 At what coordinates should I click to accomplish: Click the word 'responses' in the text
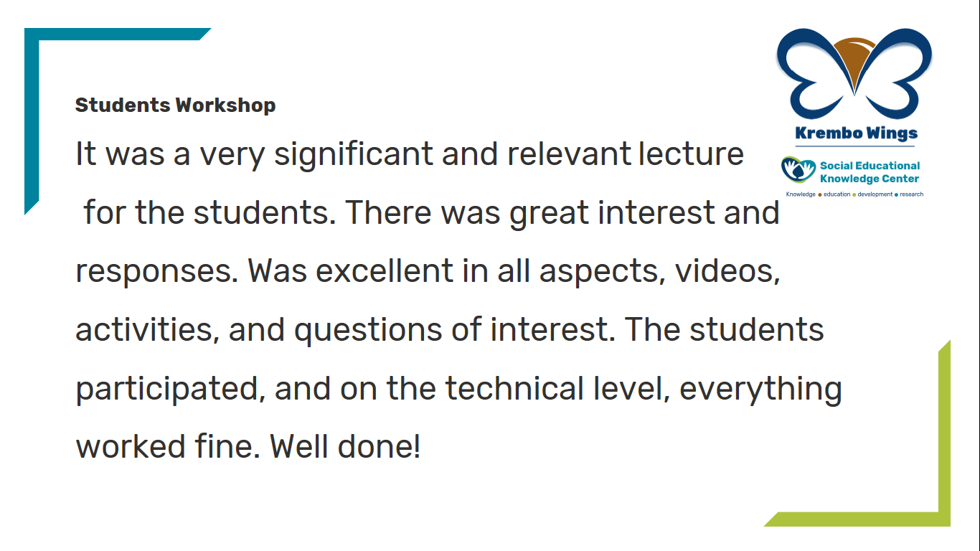pyautogui.click(x=157, y=273)
